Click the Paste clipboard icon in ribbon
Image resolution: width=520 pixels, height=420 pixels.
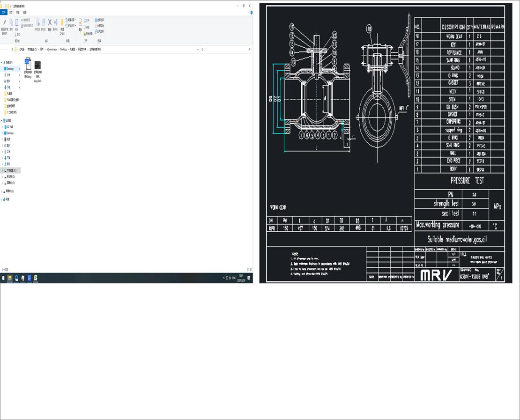pyautogui.click(x=17, y=22)
